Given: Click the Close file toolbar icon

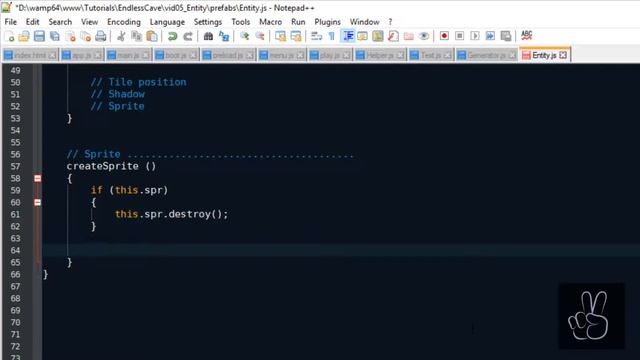Looking at the screenshot, I should click(70, 36).
